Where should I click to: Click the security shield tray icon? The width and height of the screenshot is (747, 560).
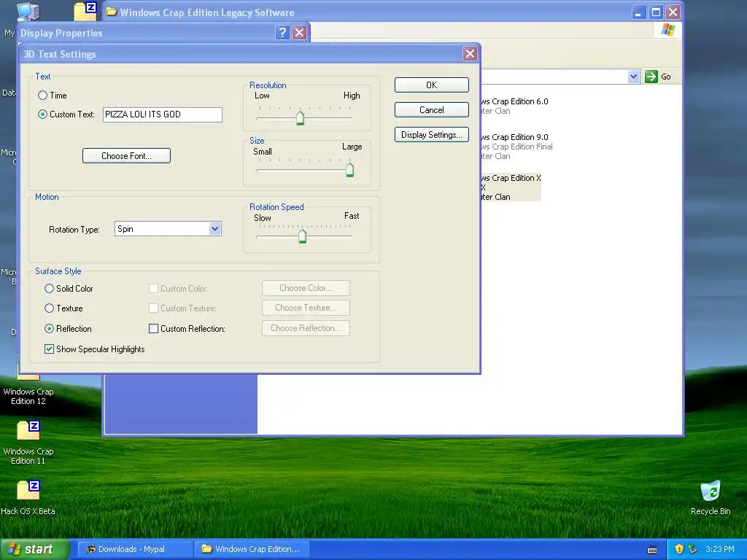(x=679, y=549)
